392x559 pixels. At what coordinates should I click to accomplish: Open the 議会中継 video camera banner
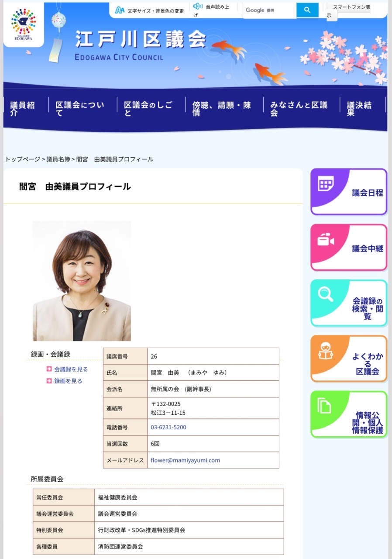pyautogui.click(x=349, y=248)
